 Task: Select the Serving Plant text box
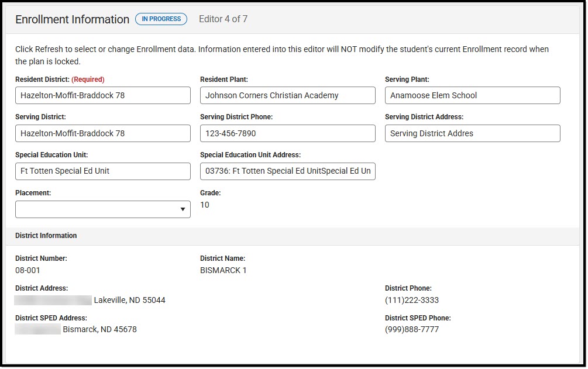tap(472, 95)
